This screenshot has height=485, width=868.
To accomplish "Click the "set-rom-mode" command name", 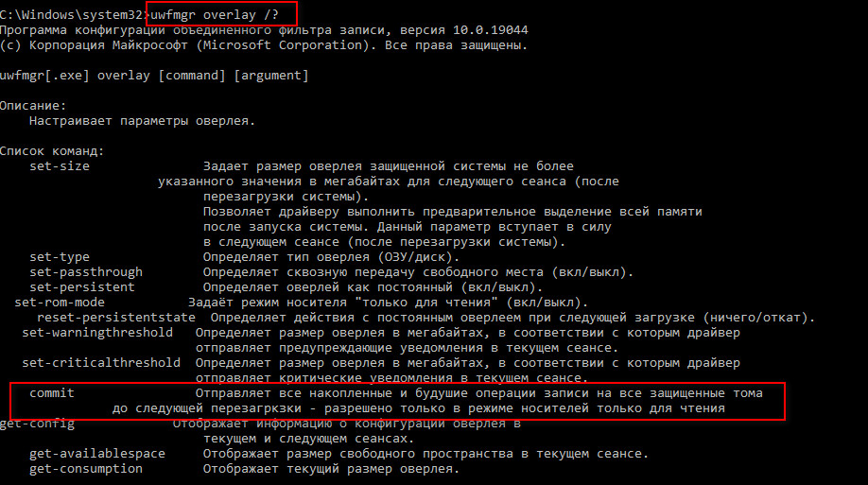I will (x=60, y=303).
